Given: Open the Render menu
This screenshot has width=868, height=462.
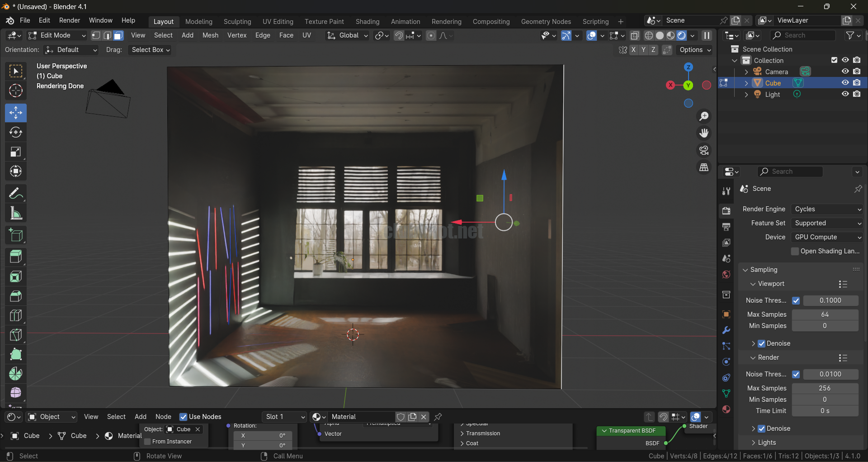Looking at the screenshot, I should pyautogui.click(x=69, y=20).
